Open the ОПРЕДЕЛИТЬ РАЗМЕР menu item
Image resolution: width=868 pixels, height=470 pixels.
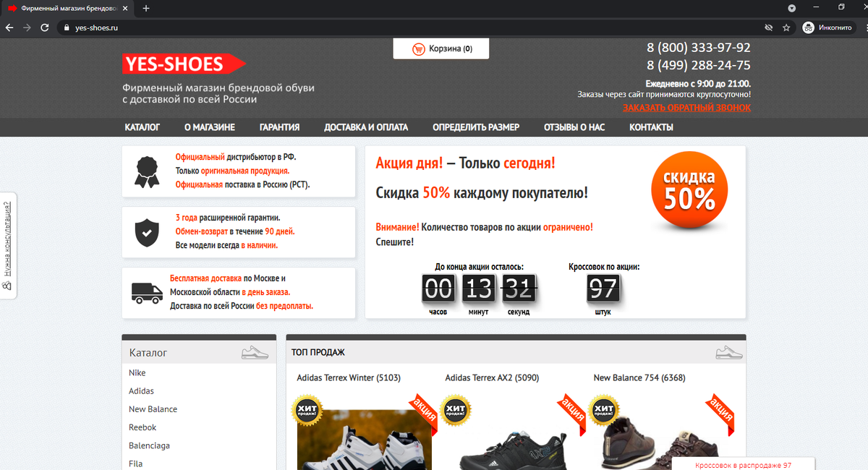476,127
